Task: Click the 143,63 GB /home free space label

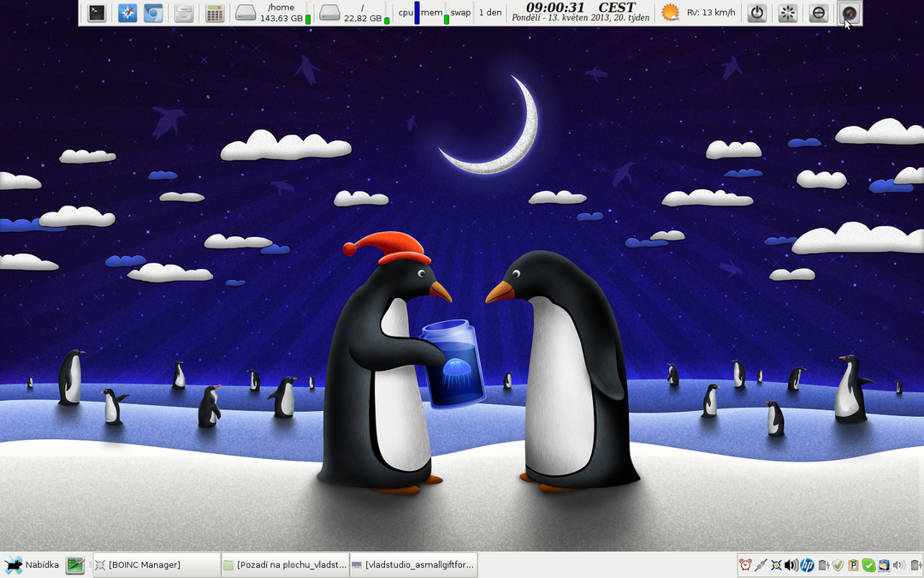Action: 281,18
